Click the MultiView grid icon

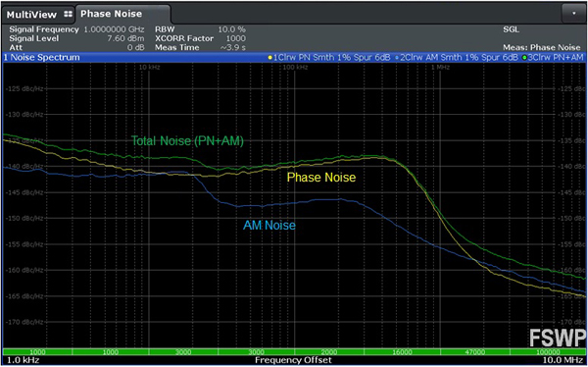(68, 15)
